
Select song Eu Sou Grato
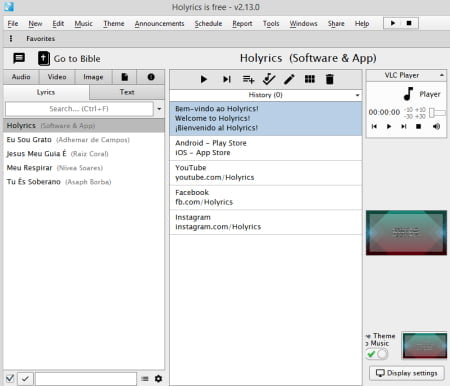tap(84, 140)
